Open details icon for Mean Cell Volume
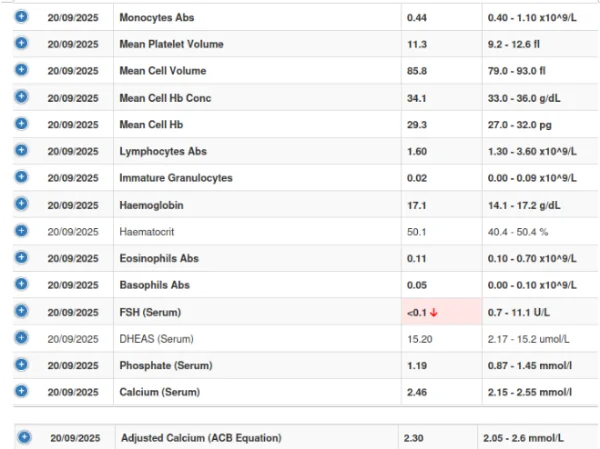This screenshot has width=600, height=449. pos(22,70)
